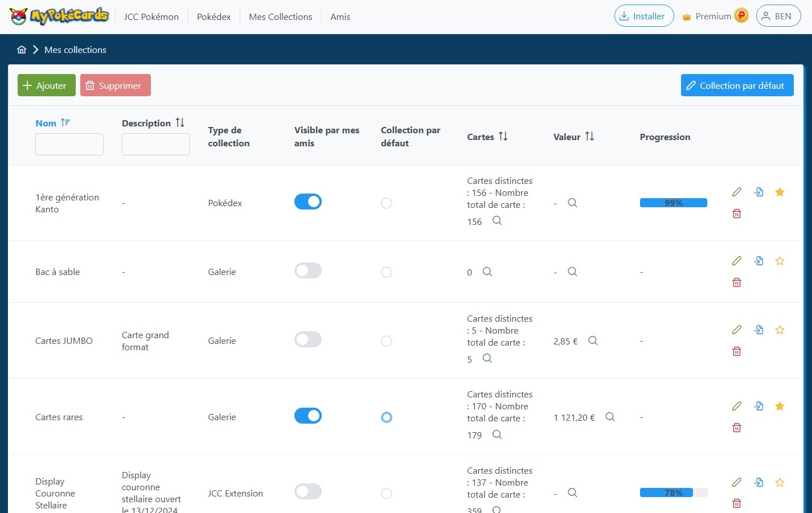The image size is (812, 513).
Task: Open the Pokédex menu
Action: click(214, 17)
